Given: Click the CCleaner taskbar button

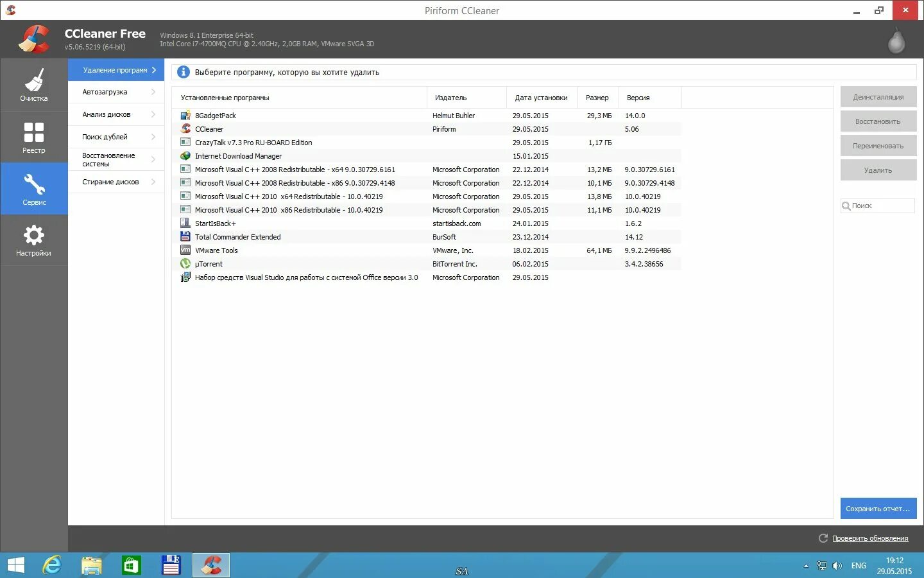Looking at the screenshot, I should point(211,565).
